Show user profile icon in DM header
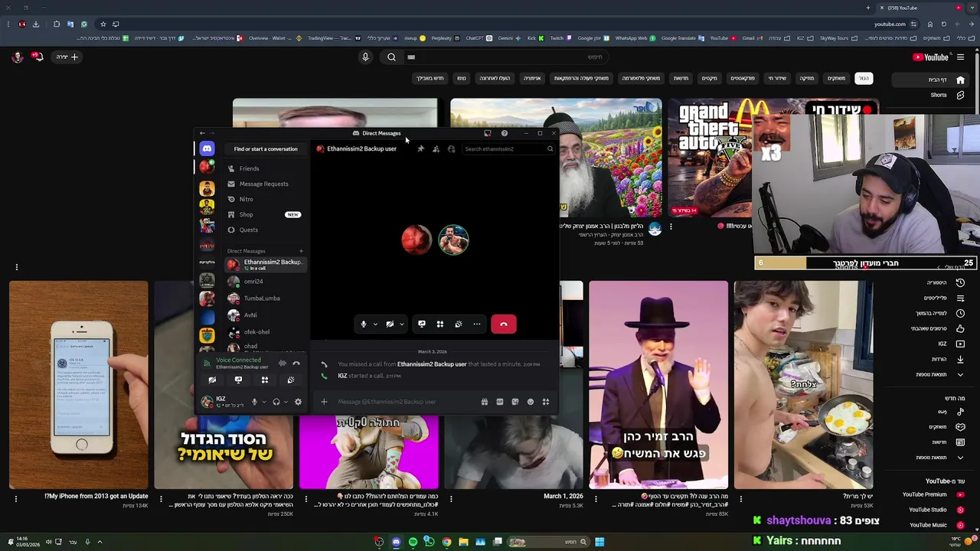The height and width of the screenshot is (551, 980). click(x=451, y=149)
